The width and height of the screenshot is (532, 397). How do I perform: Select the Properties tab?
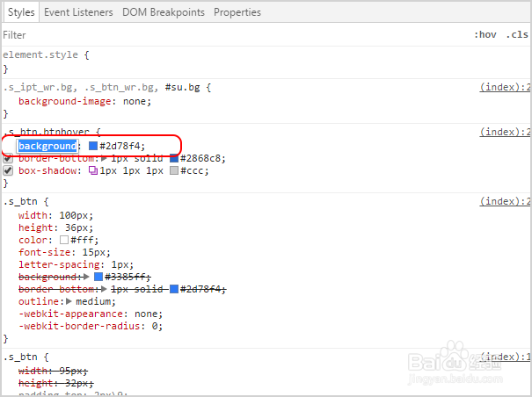point(237,12)
